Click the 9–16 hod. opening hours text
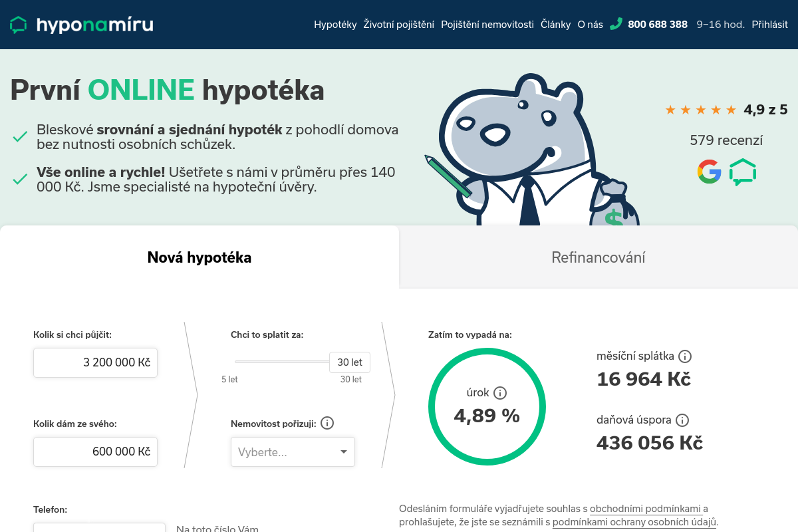798x532 pixels. (x=720, y=25)
